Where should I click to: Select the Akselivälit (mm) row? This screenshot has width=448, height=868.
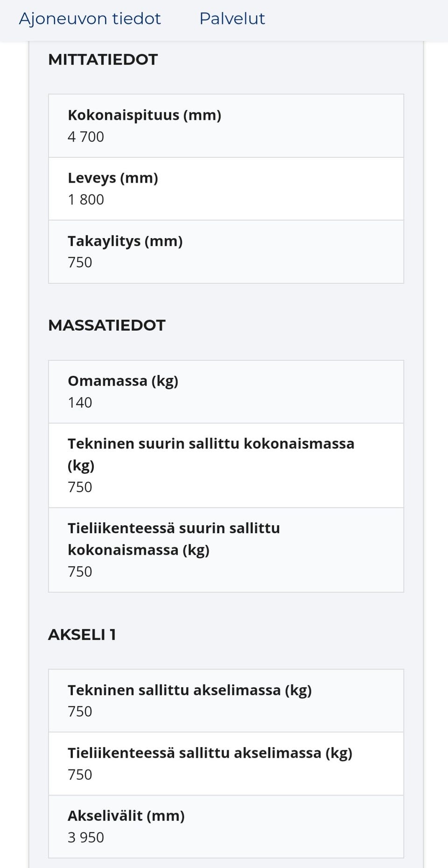pos(225,826)
